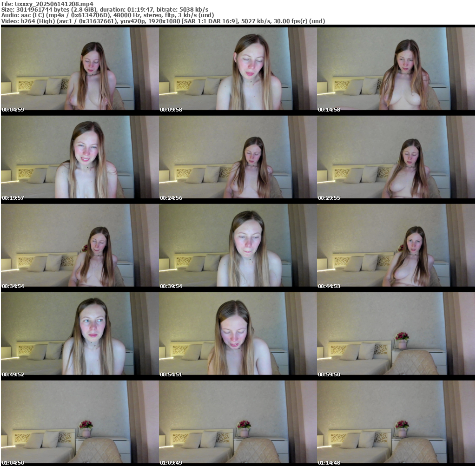Click the frame thumbnail stamped 00:54:51

pyautogui.click(x=238, y=334)
